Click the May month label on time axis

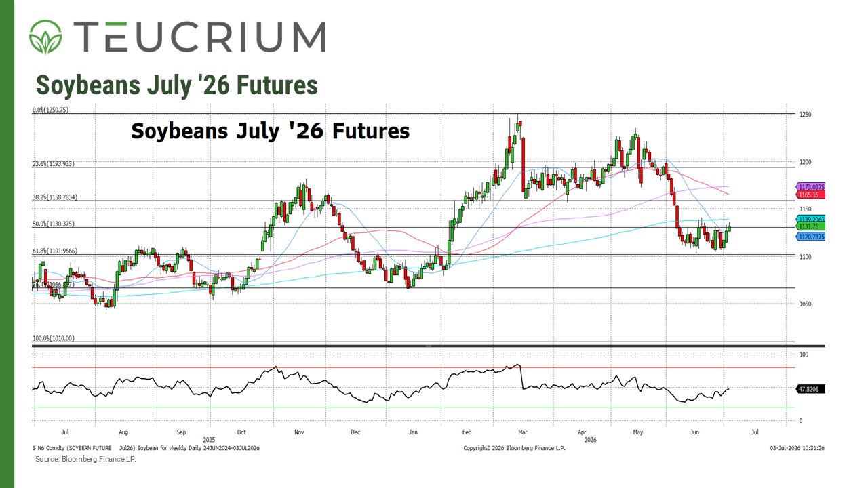point(637,431)
